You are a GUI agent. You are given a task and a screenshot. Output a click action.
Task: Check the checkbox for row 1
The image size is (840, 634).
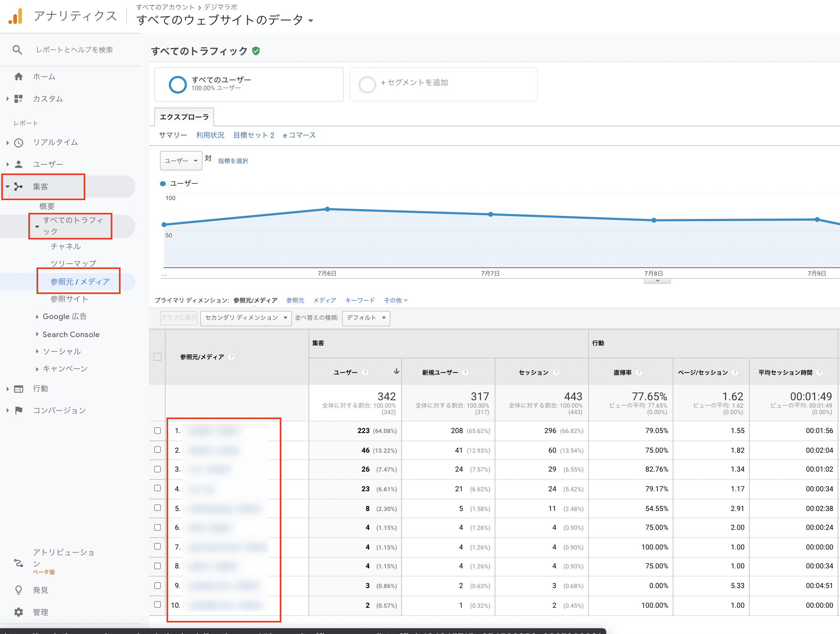point(157,431)
